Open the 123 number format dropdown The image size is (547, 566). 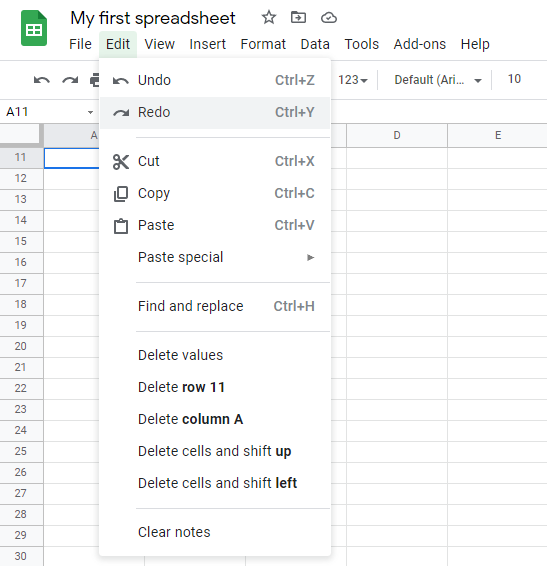[x=353, y=79]
